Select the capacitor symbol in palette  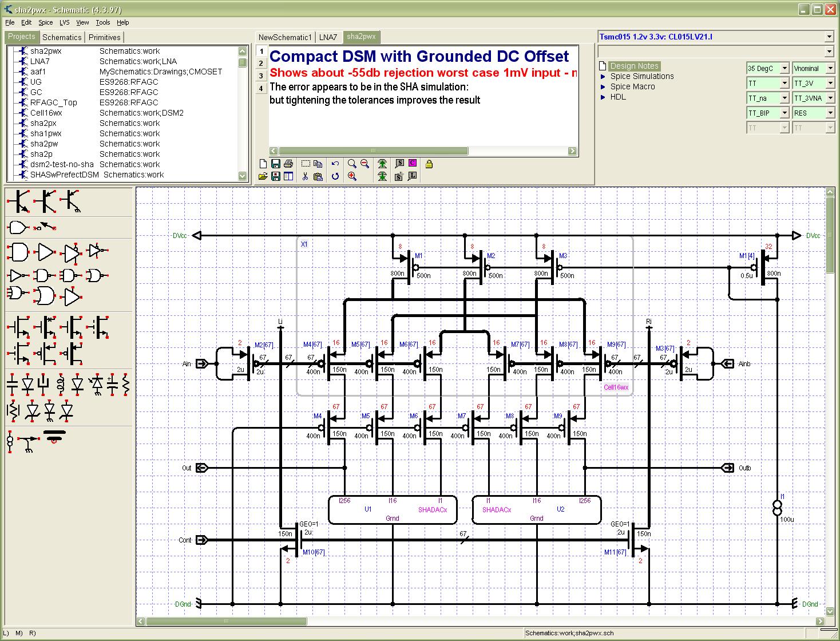click(12, 384)
